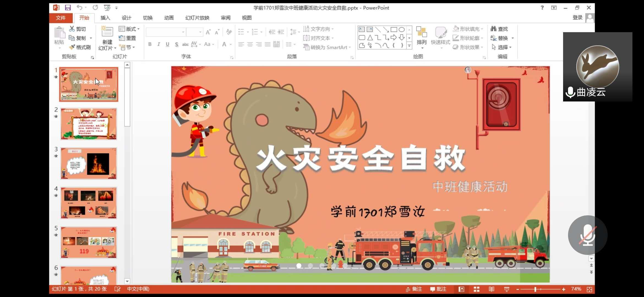
Task: Expand the shapes gallery more arrow
Action: [409, 46]
